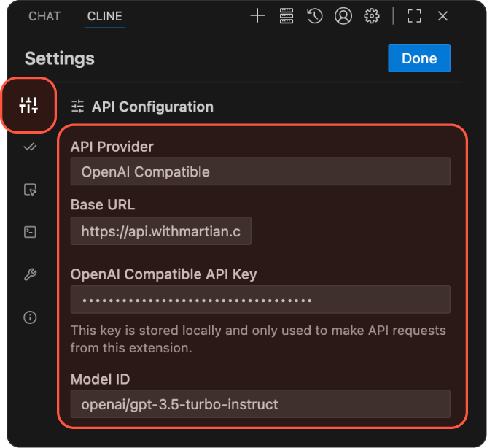This screenshot has width=487, height=448.
Task: Open the API Provider dropdown
Action: (260, 172)
